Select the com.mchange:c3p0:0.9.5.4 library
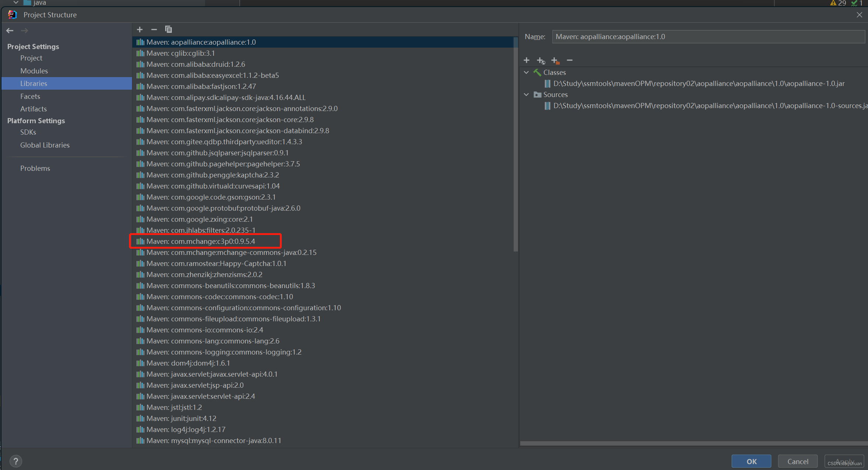Viewport: 868px width, 470px height. pos(201,241)
